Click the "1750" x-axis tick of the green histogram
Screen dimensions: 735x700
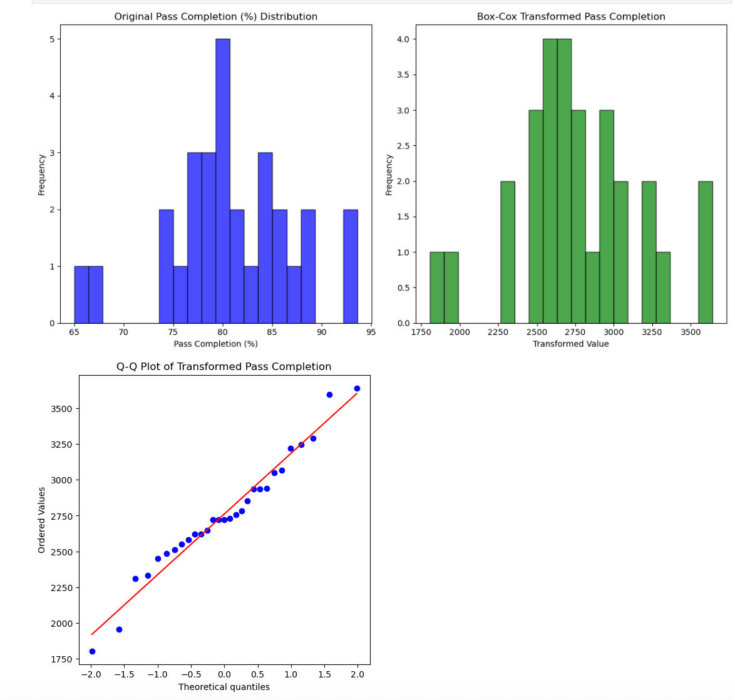coord(421,332)
